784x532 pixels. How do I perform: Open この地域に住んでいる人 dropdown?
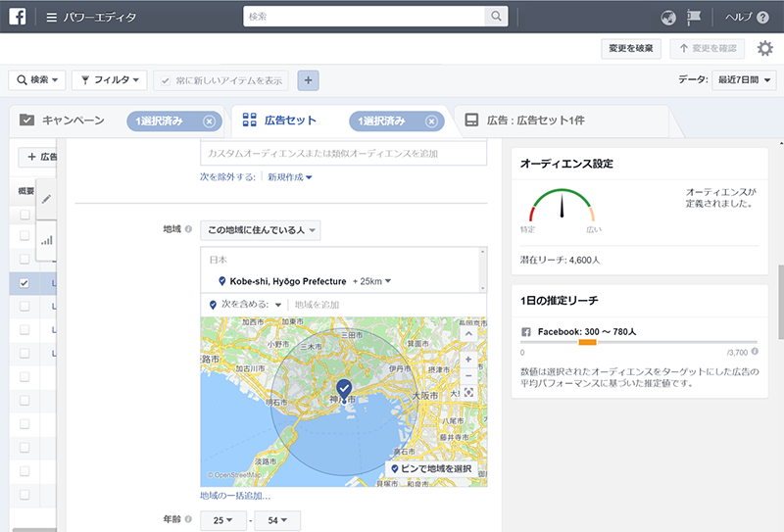(261, 230)
